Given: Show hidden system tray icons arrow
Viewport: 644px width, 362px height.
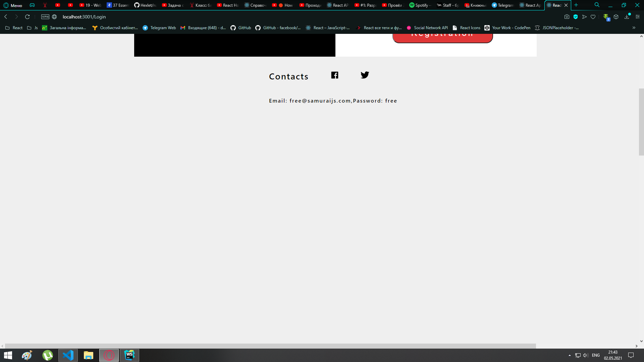Looking at the screenshot, I should (569, 355).
